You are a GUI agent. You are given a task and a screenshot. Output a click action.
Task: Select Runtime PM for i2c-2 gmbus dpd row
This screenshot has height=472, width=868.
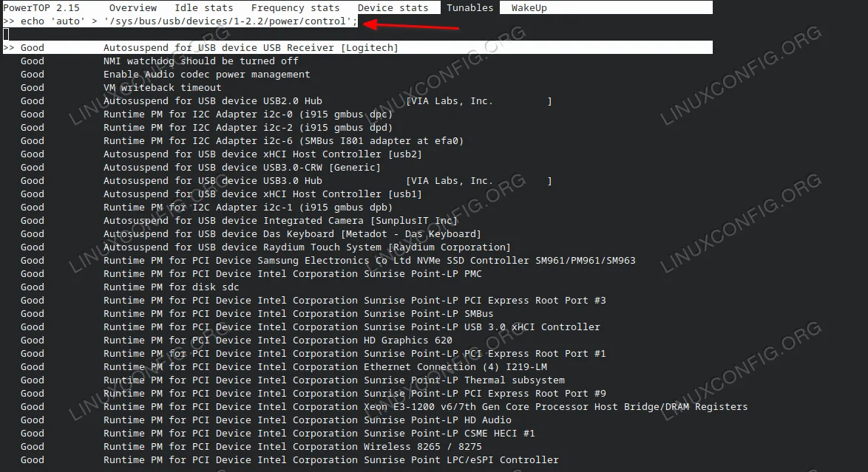(206, 127)
